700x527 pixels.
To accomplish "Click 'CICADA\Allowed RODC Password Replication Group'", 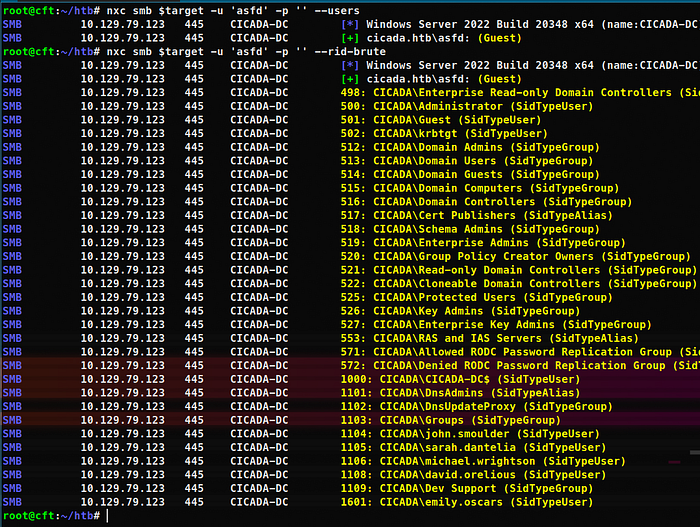I will click(520, 352).
